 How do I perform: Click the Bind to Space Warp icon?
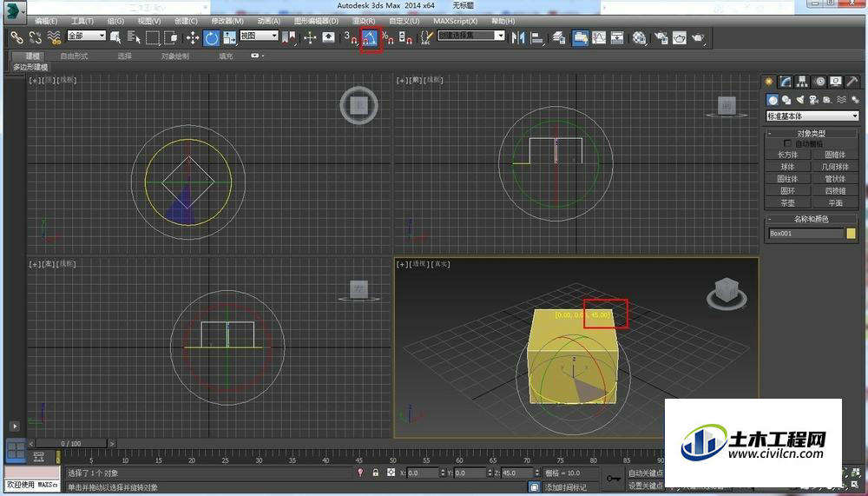54,37
